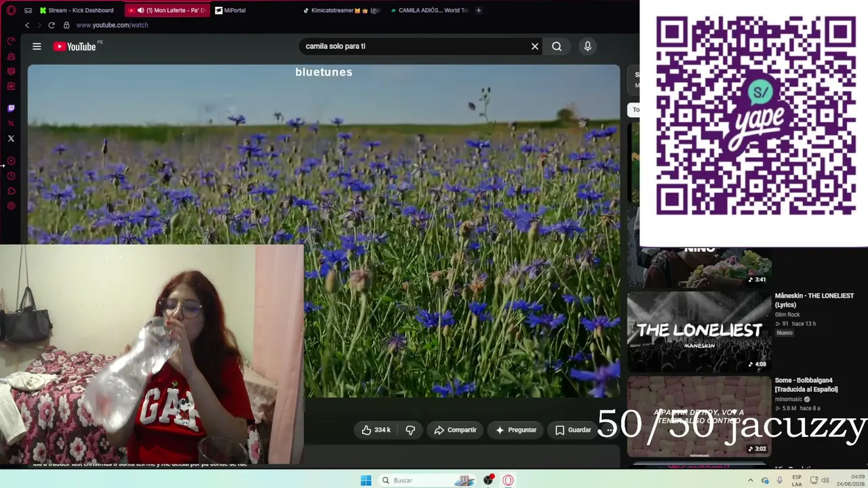Open the sidebar player icon
The width and height of the screenshot is (868, 488).
pos(11,161)
